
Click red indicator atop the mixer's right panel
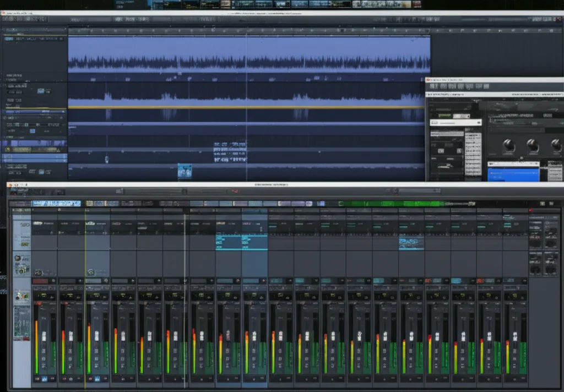pyautogui.click(x=530, y=210)
